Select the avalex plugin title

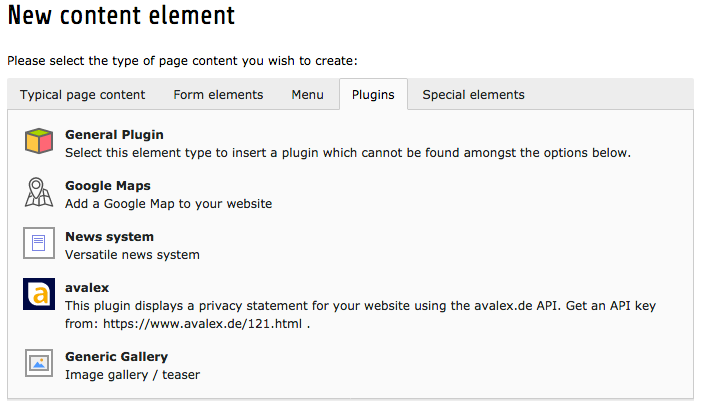[87, 287]
